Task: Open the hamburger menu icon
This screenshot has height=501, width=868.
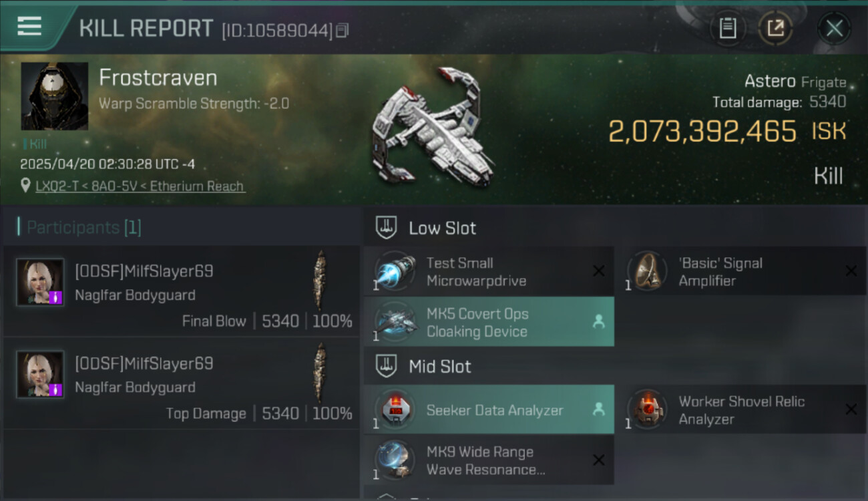Action: (29, 26)
